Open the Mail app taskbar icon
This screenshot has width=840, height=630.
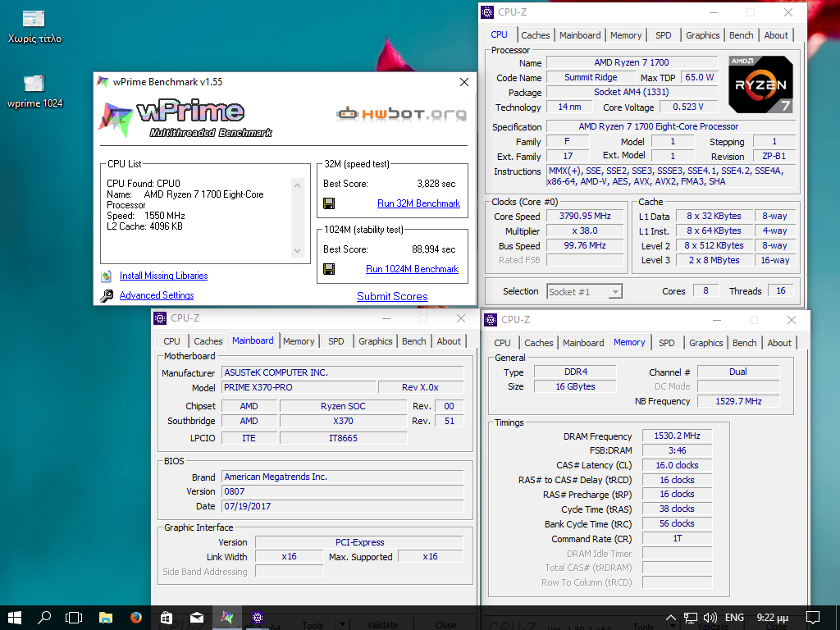click(x=197, y=618)
